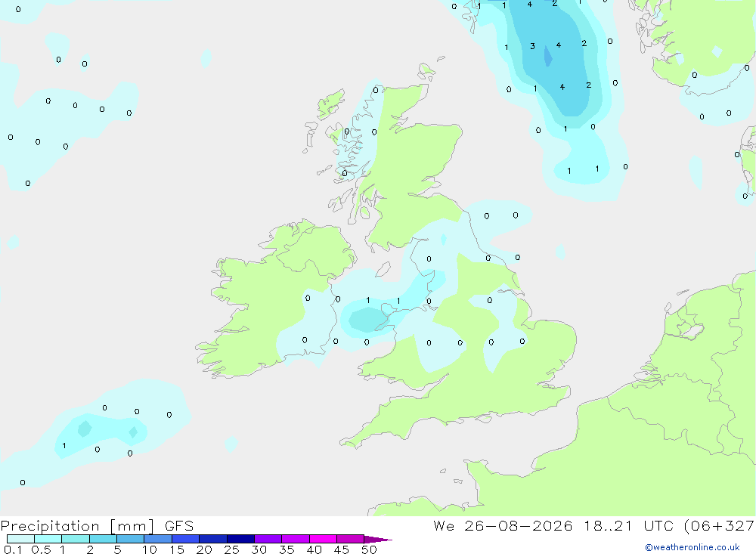Select the 2–5 mm legend swatch

tap(103, 539)
